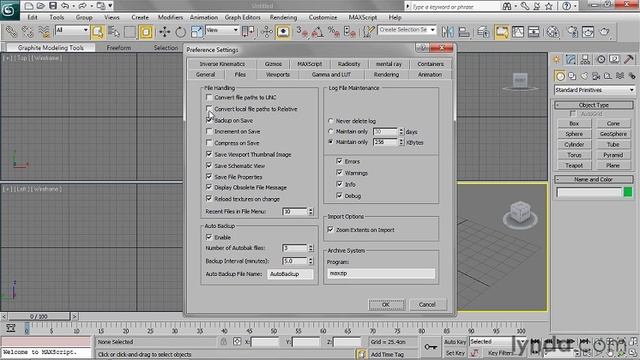
Task: Click the Auto Key button
Action: 455,342
